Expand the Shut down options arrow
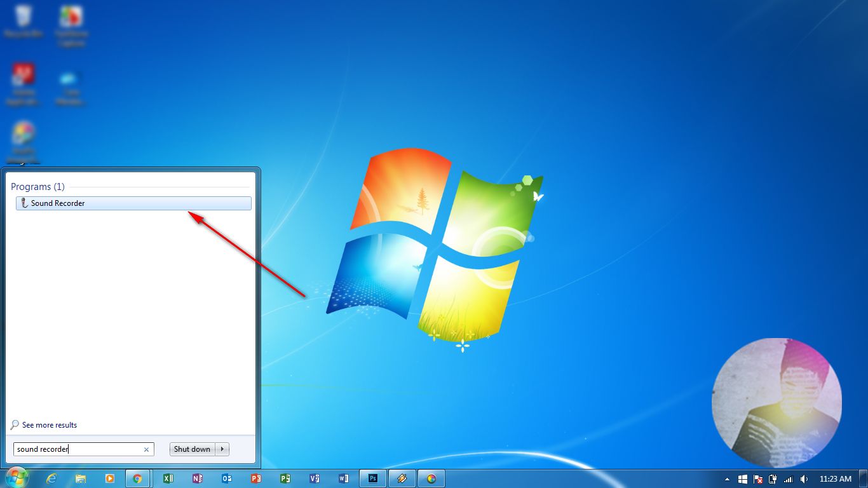The image size is (868, 488). [222, 449]
